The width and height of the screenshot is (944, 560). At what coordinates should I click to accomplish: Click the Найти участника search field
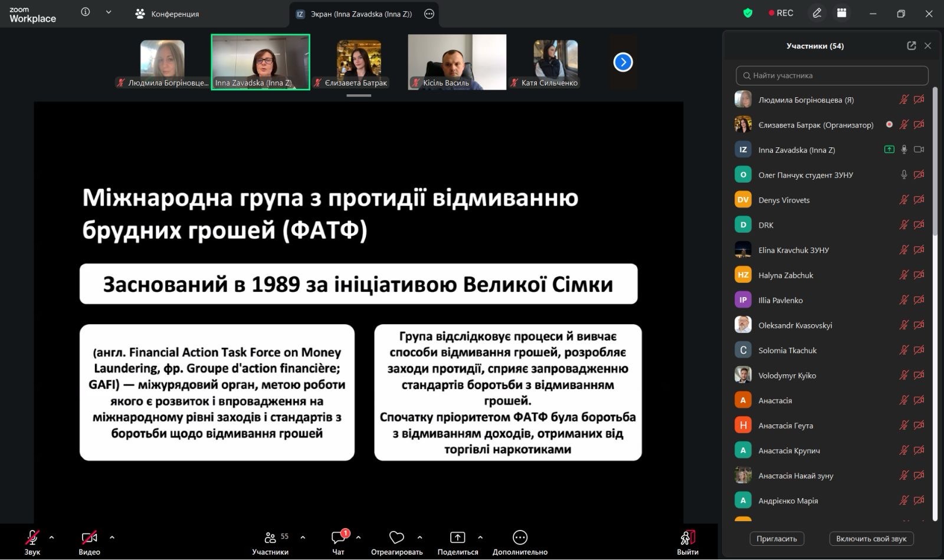[832, 75]
